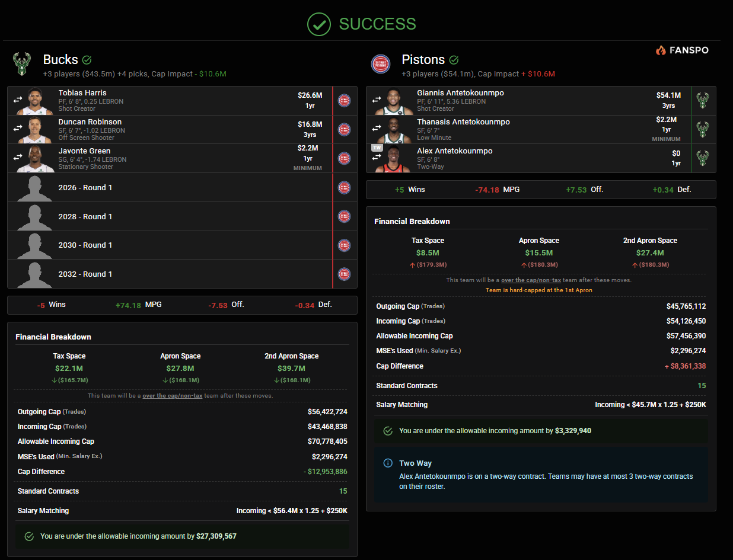
Task: Click the TW badge on Alex Antetokounmpo
Action: point(377,148)
